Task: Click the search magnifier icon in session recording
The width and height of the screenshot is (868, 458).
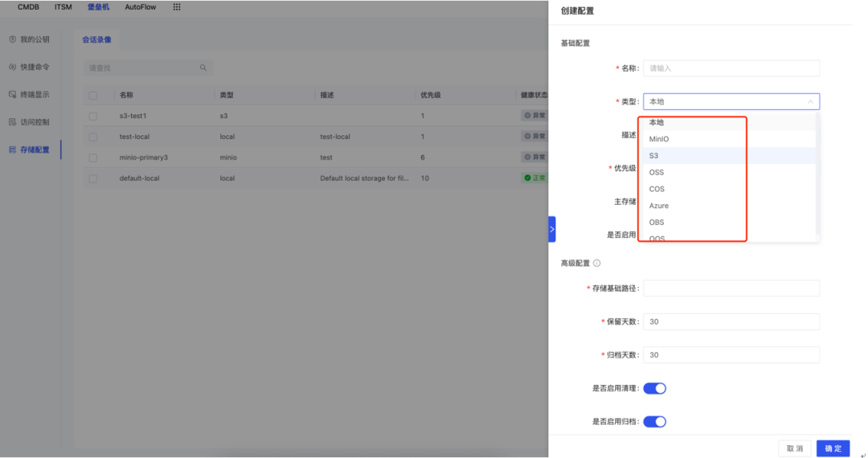Action: (x=203, y=67)
